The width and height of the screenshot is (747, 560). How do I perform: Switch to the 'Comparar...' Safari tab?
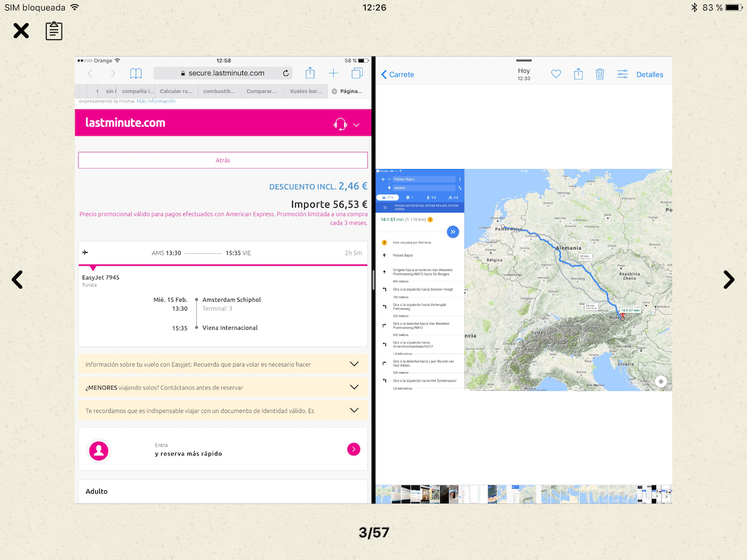[261, 91]
